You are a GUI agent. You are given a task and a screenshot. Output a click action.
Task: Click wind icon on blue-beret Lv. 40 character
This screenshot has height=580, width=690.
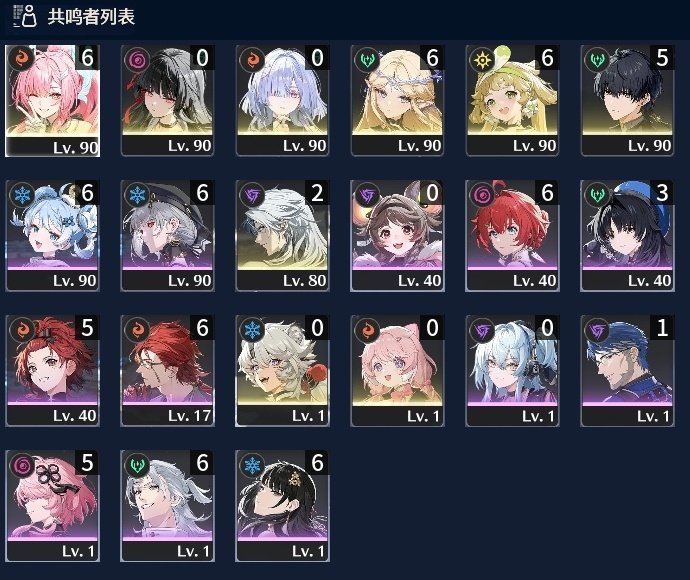point(597,195)
